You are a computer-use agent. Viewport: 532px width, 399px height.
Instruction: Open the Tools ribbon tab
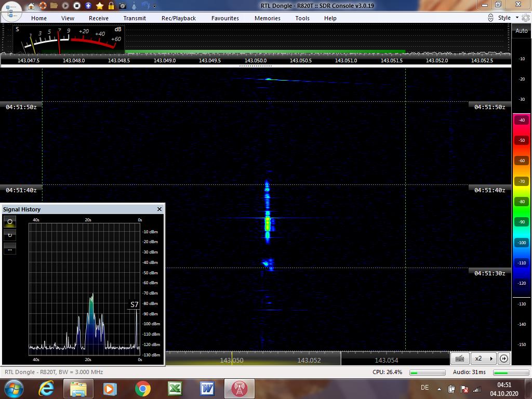(x=302, y=18)
